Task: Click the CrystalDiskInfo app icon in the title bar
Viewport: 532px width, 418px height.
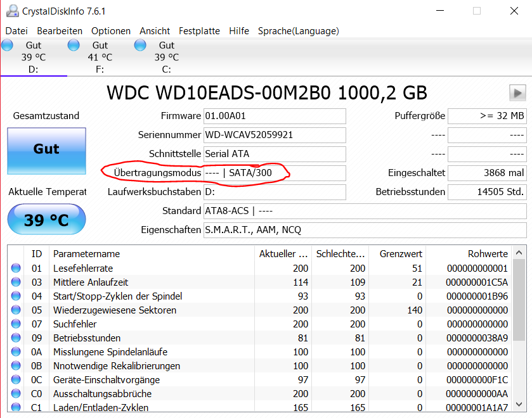Action: [13, 11]
